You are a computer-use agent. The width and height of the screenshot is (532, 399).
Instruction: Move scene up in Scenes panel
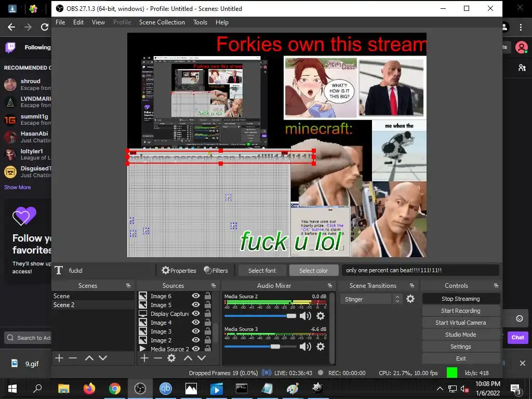tap(89, 358)
